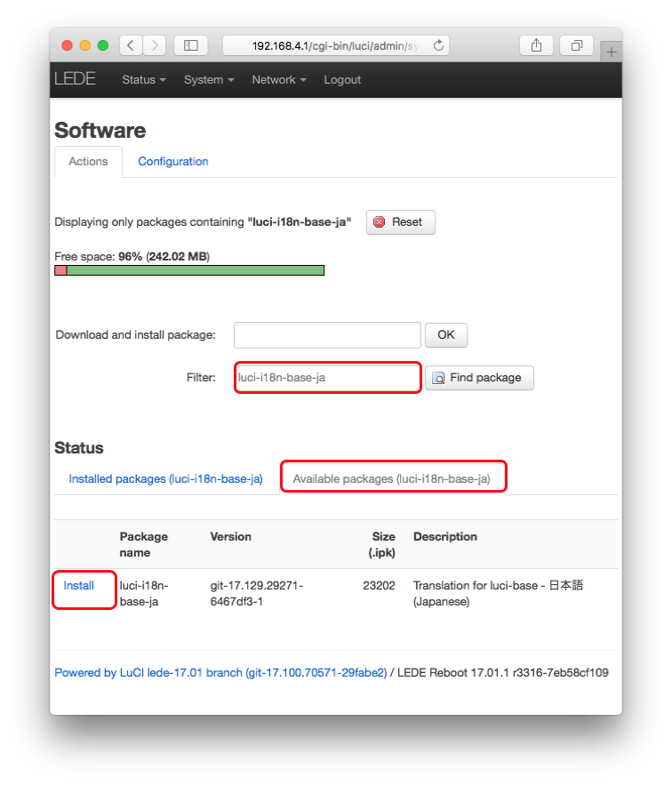Viewport: 672px width, 786px height.
Task: Click the size value 23202
Action: [x=379, y=585]
